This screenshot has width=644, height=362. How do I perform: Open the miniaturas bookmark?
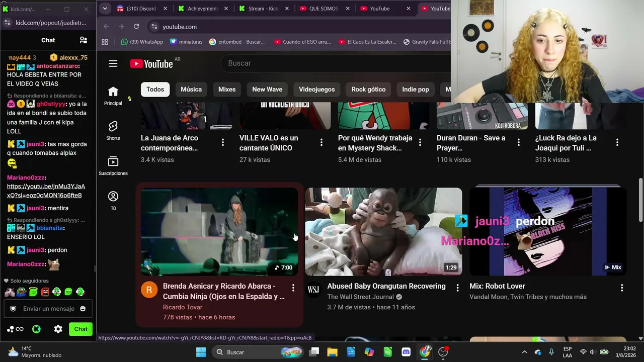pos(187,42)
